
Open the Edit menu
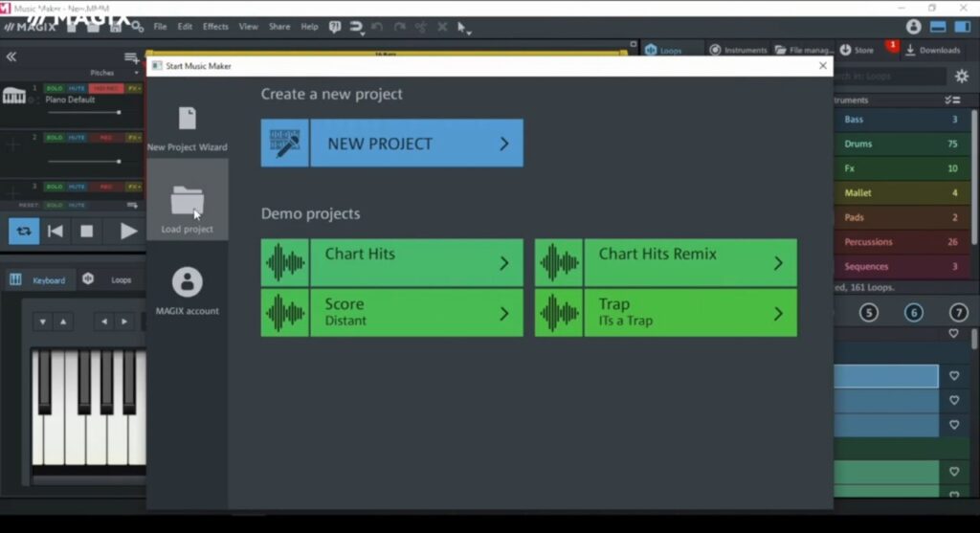click(185, 27)
